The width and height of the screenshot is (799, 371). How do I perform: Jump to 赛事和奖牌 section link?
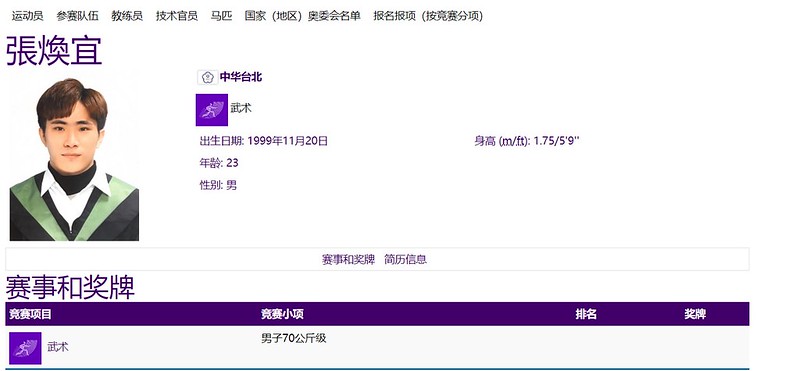[348, 259]
